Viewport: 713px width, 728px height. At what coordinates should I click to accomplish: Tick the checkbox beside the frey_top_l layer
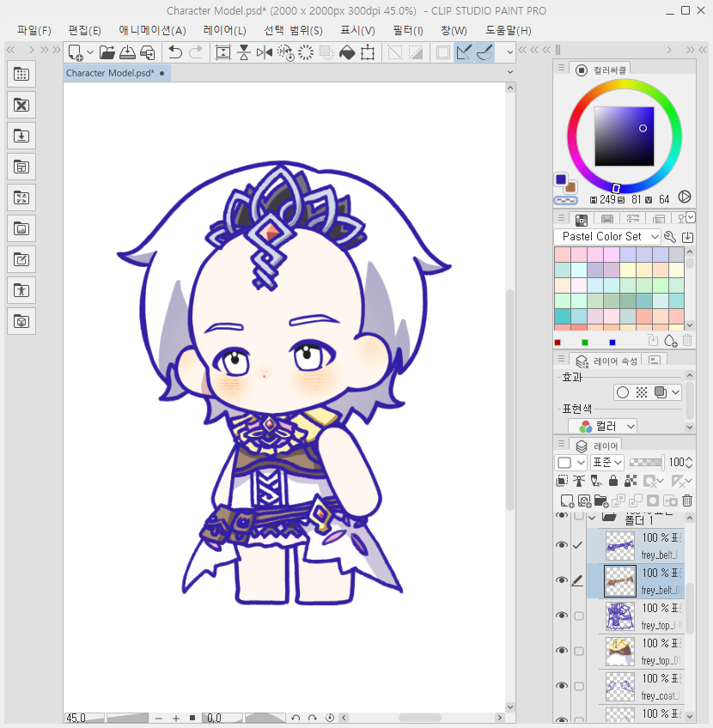pos(579,616)
